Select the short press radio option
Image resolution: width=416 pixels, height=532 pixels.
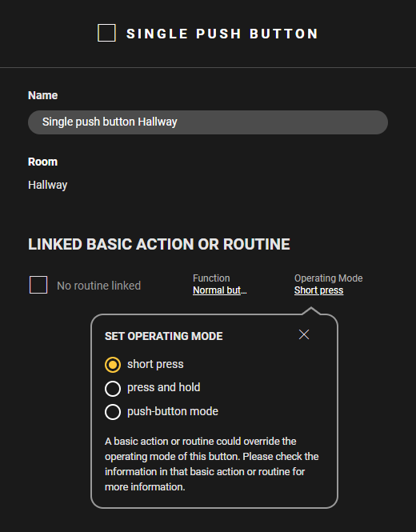tap(113, 365)
